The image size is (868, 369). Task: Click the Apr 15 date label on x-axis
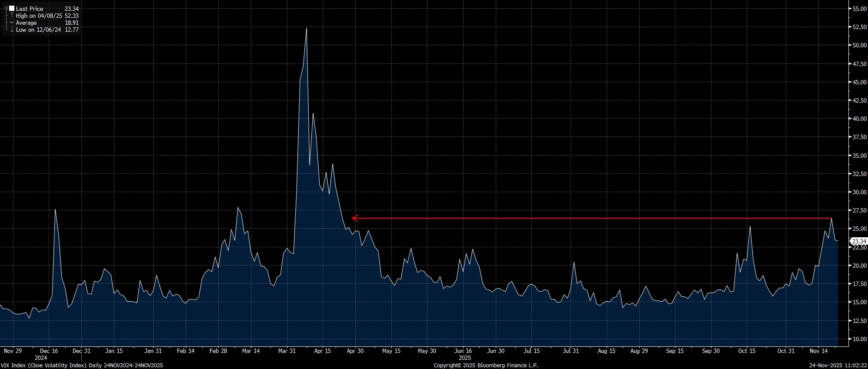coord(322,351)
